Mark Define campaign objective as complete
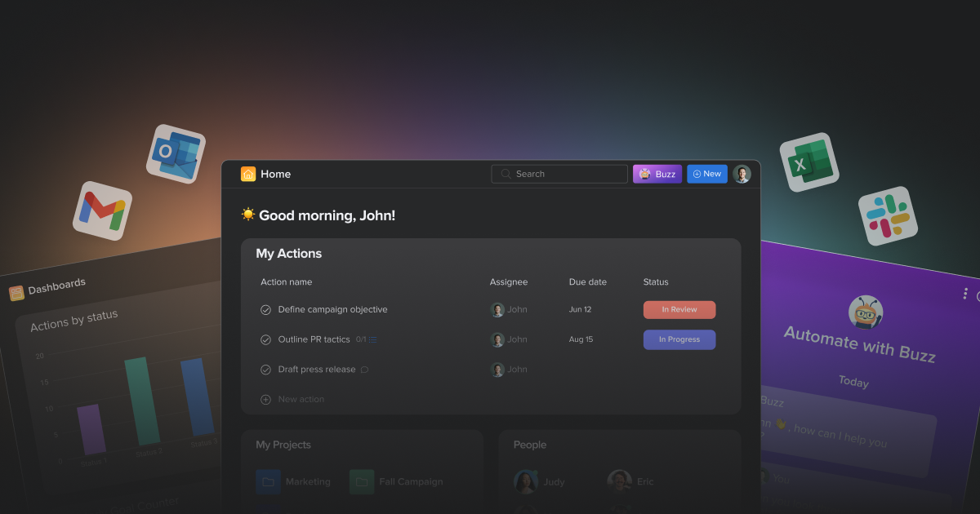 (265, 310)
